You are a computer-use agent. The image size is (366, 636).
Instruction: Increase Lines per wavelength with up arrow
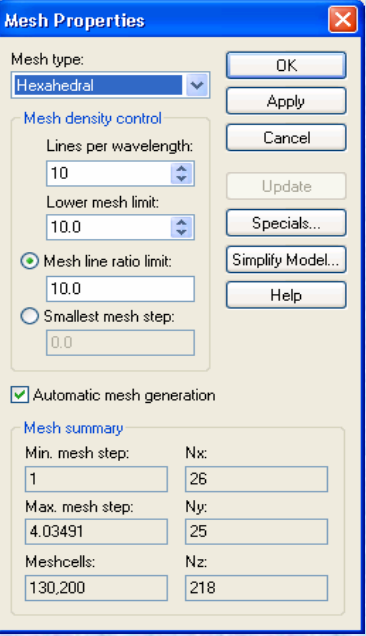(x=181, y=169)
